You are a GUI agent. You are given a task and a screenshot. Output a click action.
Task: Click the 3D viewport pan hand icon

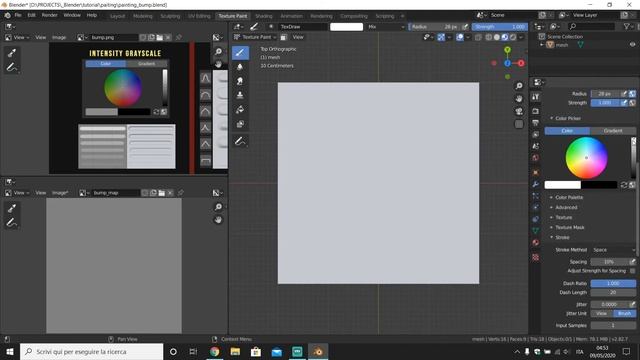[x=519, y=98]
